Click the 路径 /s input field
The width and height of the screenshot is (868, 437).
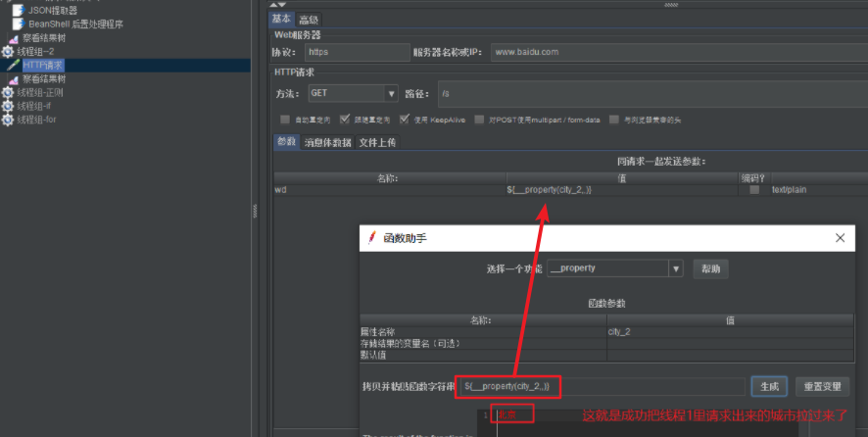click(652, 94)
